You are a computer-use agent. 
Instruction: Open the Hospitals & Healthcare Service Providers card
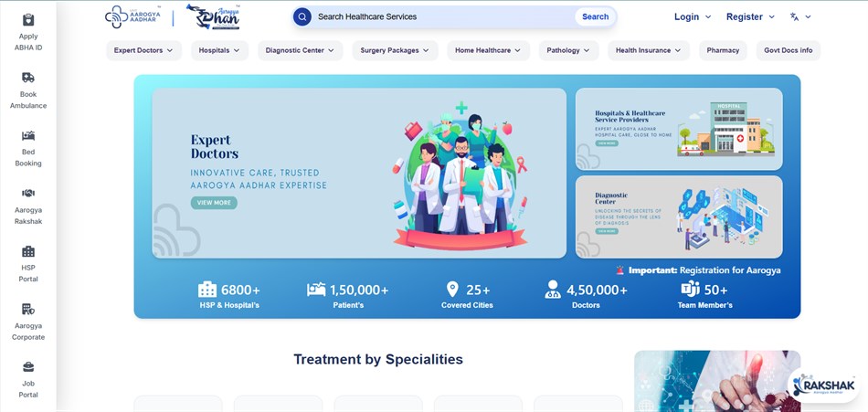coord(679,129)
